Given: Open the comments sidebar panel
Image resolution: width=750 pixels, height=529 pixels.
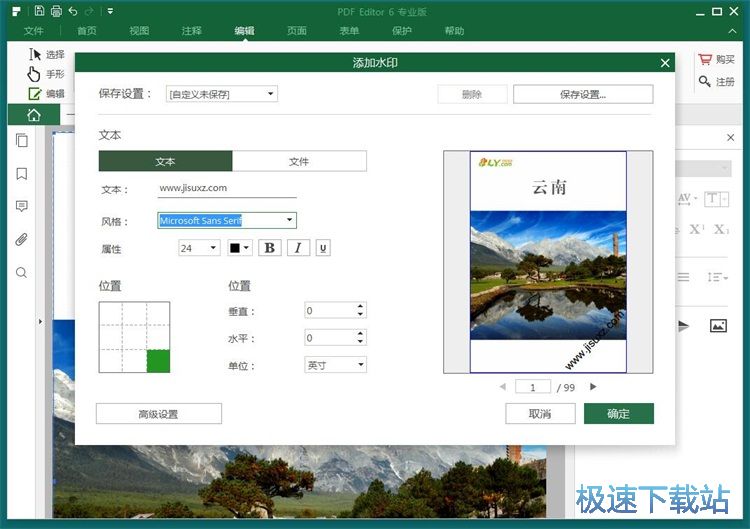Looking at the screenshot, I should coord(22,206).
